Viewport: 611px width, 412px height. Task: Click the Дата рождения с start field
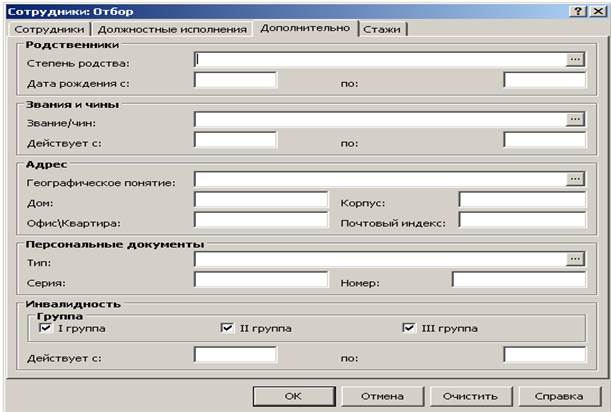(x=235, y=80)
